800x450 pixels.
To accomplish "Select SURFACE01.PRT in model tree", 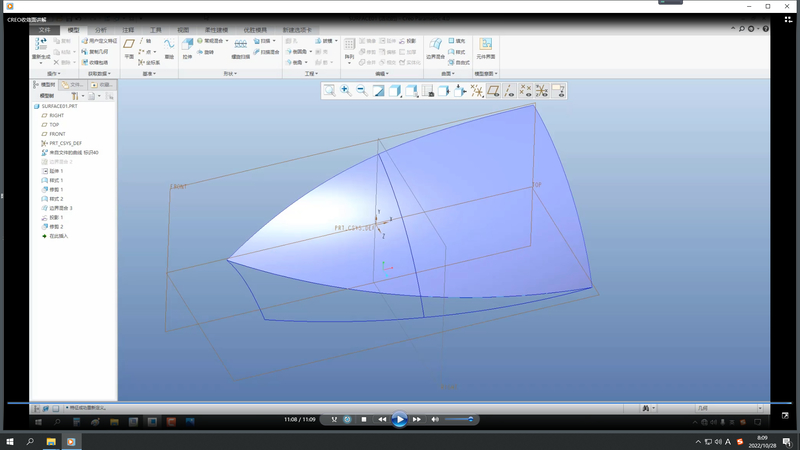I will (x=56, y=106).
